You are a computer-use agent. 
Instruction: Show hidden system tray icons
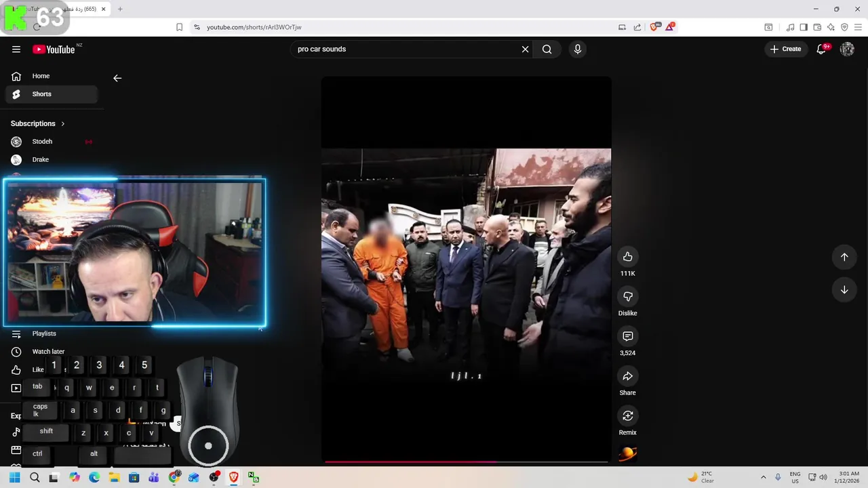pyautogui.click(x=763, y=477)
